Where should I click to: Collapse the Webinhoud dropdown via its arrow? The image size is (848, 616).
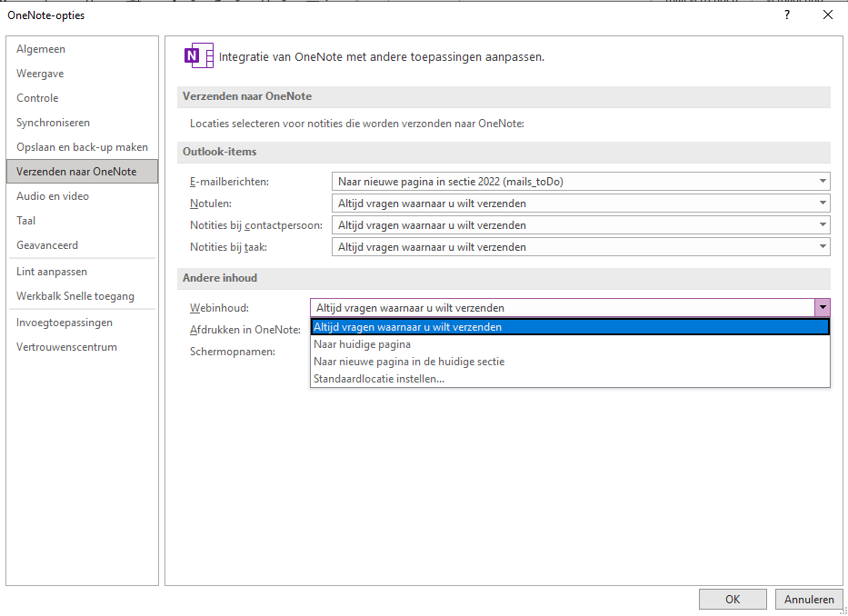pyautogui.click(x=822, y=308)
